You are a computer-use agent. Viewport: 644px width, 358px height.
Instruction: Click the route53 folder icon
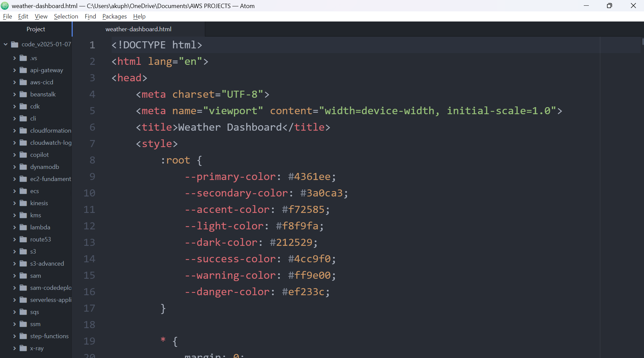(x=23, y=239)
